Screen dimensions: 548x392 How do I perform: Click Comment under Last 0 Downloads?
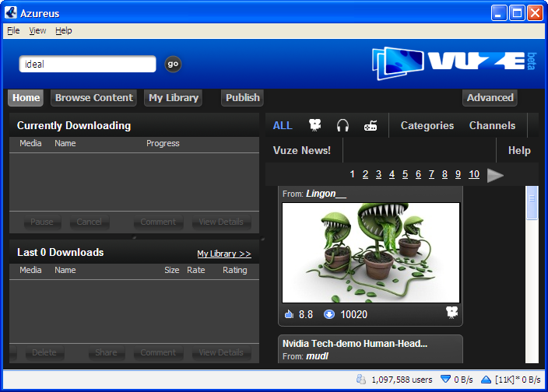158,352
